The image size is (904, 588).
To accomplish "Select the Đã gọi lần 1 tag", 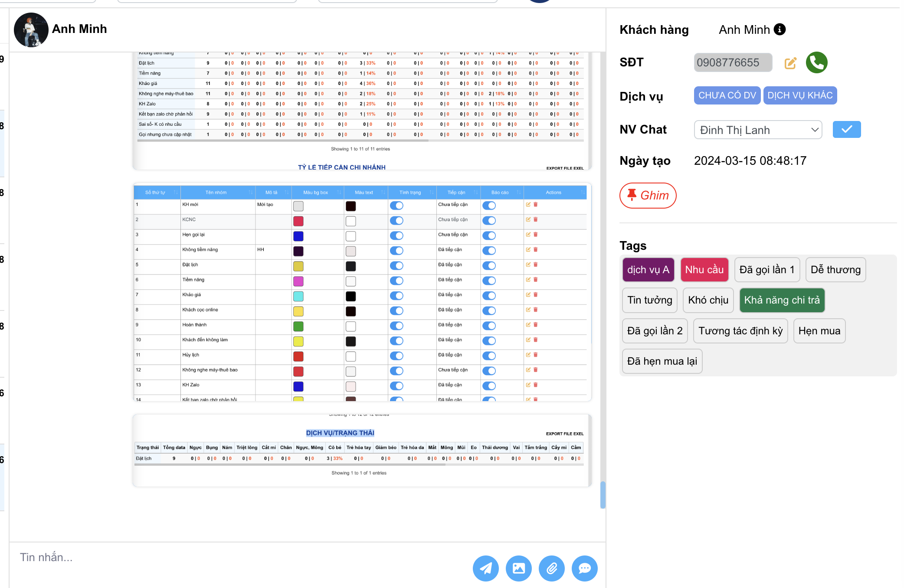I will pyautogui.click(x=767, y=270).
